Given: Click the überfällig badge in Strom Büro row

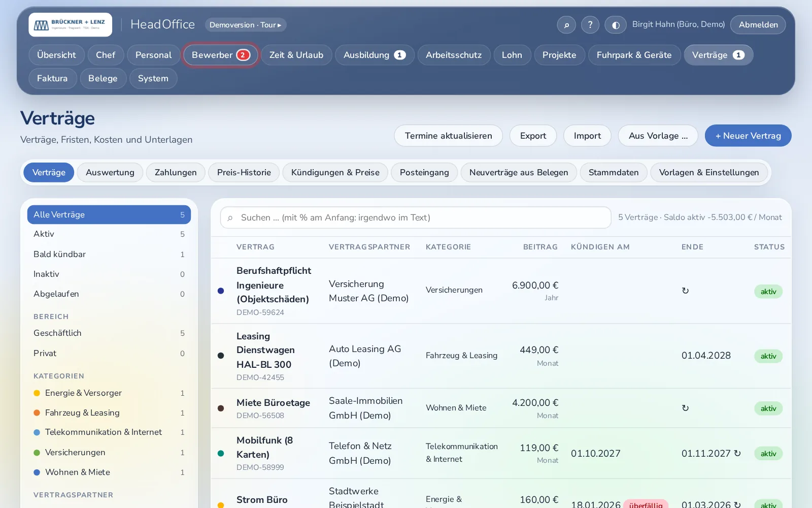Looking at the screenshot, I should [646, 504].
